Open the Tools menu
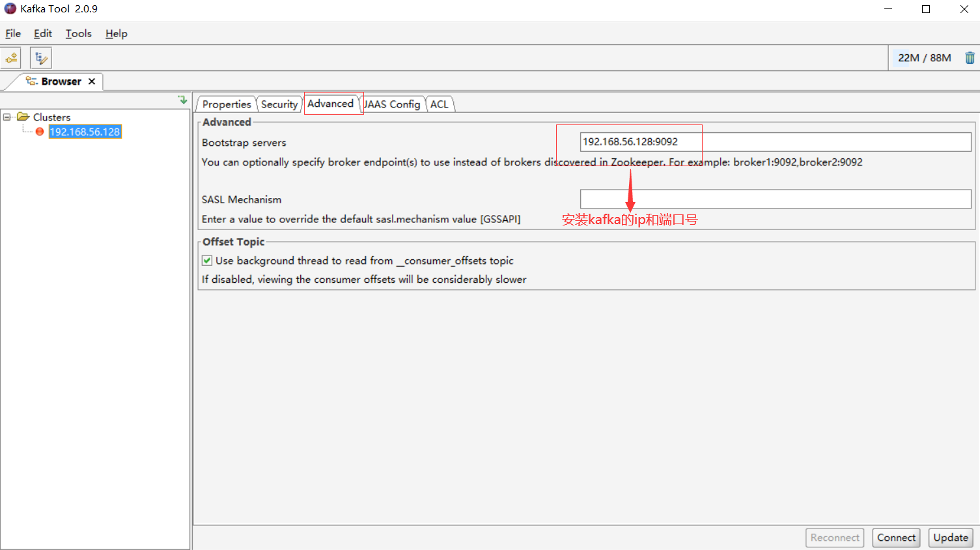 (x=79, y=33)
